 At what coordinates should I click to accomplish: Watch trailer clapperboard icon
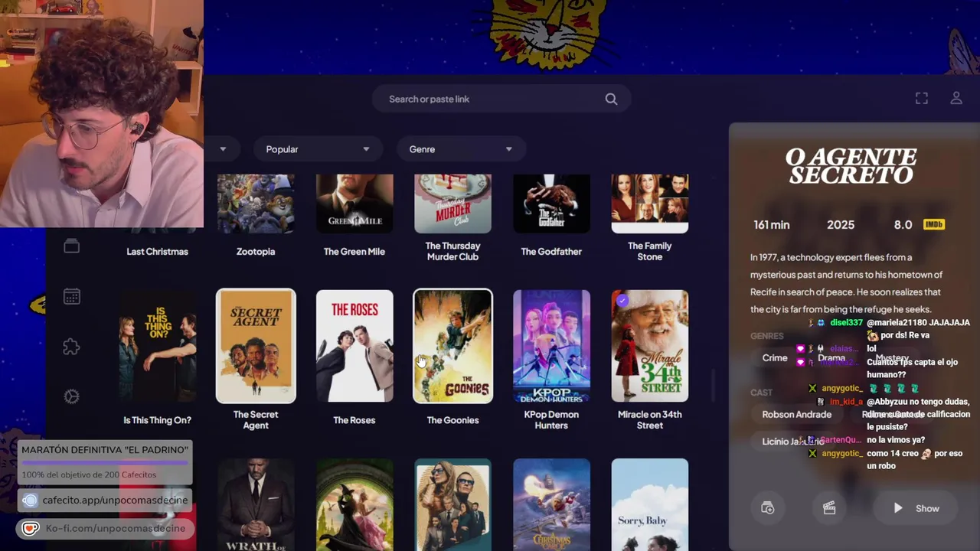(828, 508)
